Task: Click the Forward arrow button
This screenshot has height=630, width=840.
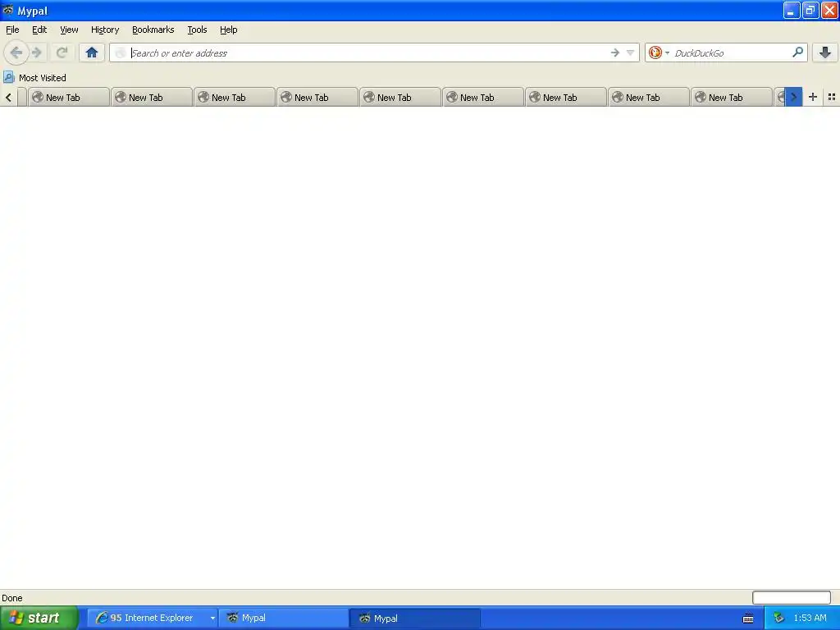Action: point(37,52)
